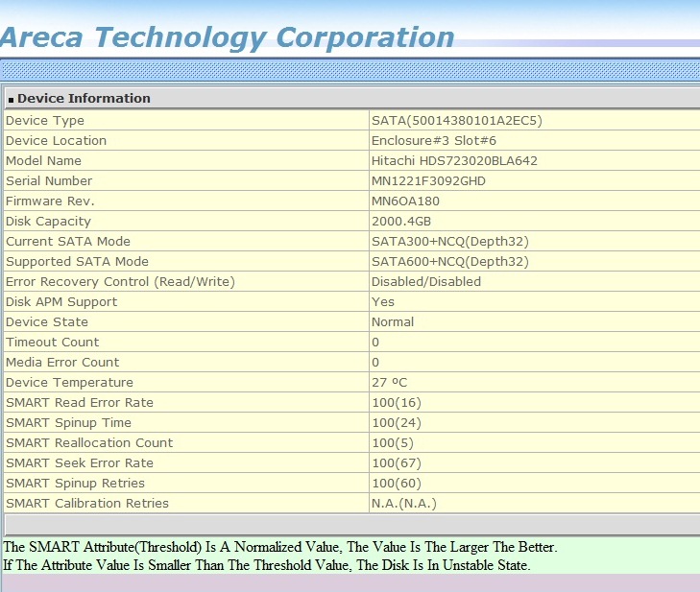Image resolution: width=700 pixels, height=592 pixels.
Task: Select the Device Type label cell
Action: pos(45,121)
